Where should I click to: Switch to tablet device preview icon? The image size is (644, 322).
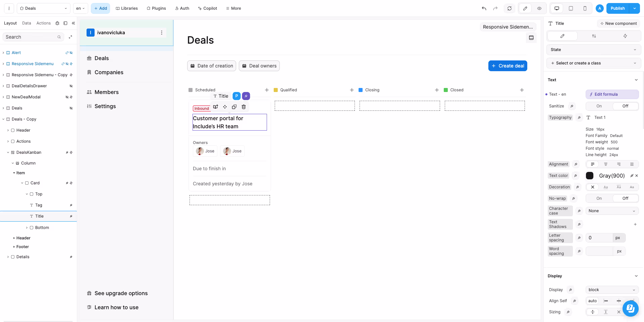[571, 8]
